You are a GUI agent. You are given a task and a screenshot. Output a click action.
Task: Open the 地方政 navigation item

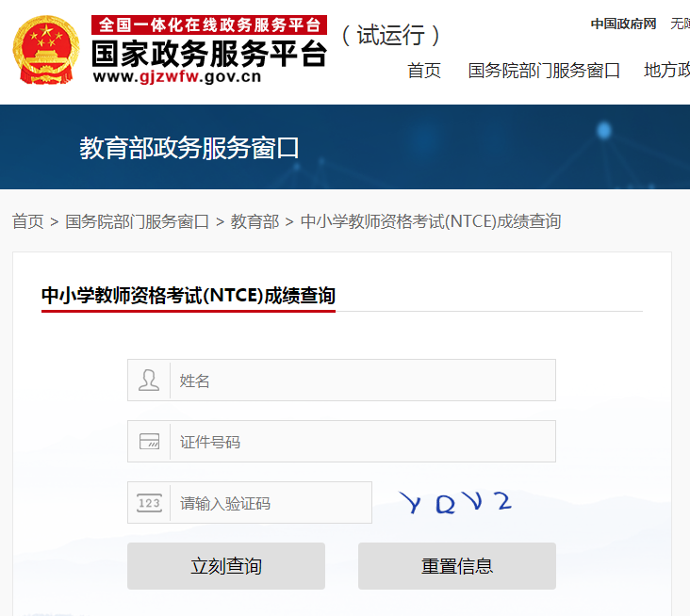[666, 71]
